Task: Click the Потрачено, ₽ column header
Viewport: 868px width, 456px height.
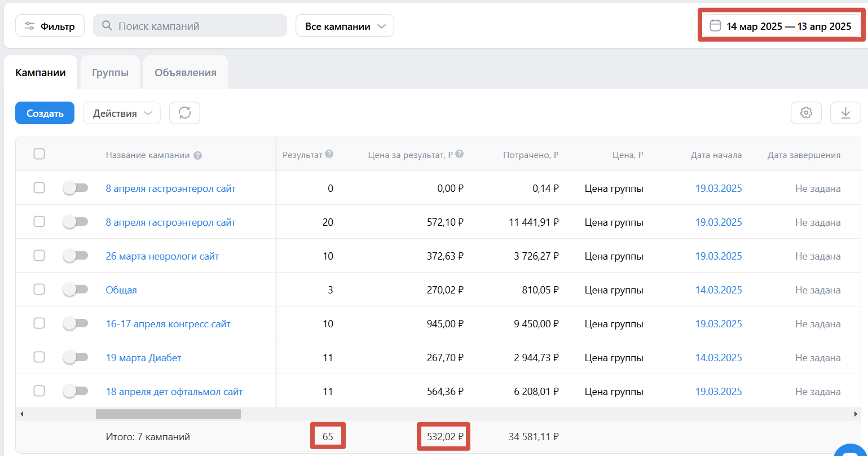Action: 531,155
